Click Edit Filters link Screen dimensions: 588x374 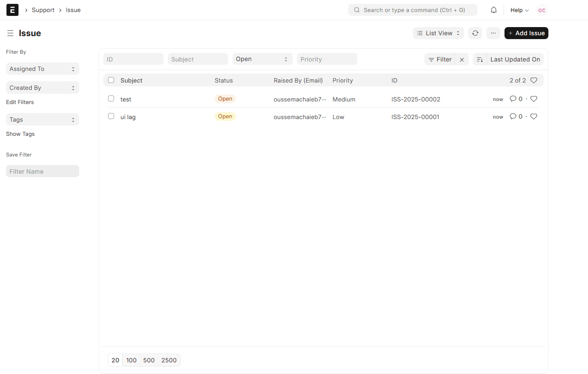click(20, 102)
